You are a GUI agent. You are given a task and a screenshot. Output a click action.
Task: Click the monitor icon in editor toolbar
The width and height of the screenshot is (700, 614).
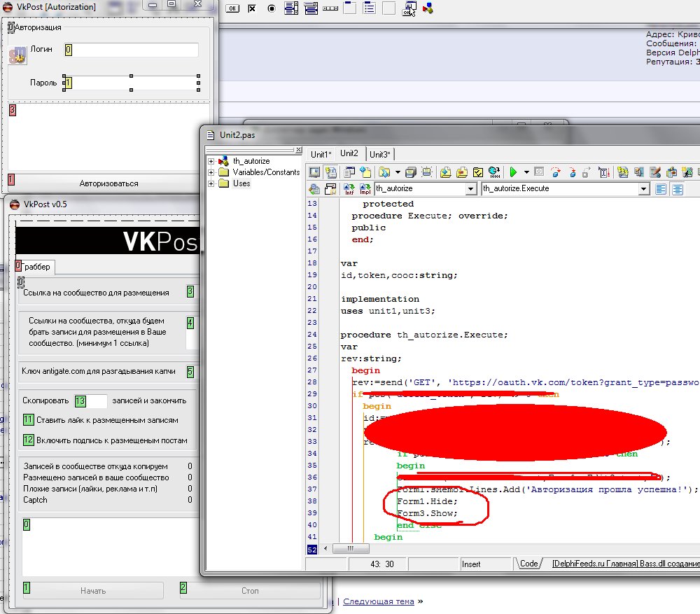315,172
